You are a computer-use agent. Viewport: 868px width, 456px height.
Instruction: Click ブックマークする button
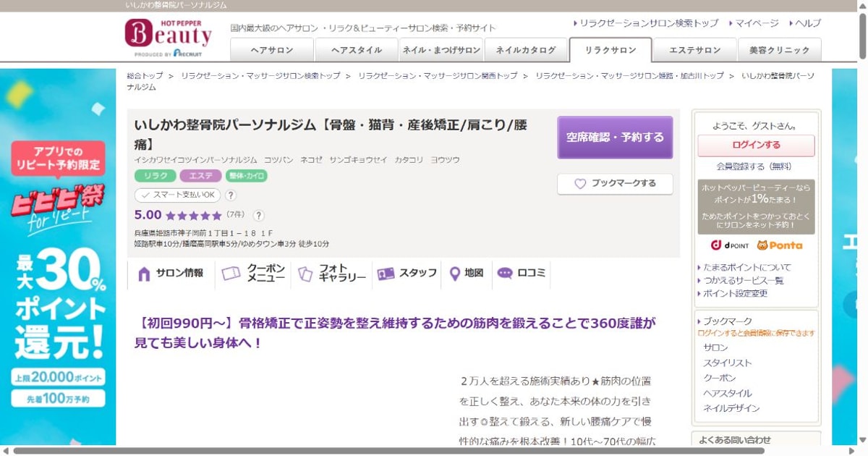click(x=615, y=184)
